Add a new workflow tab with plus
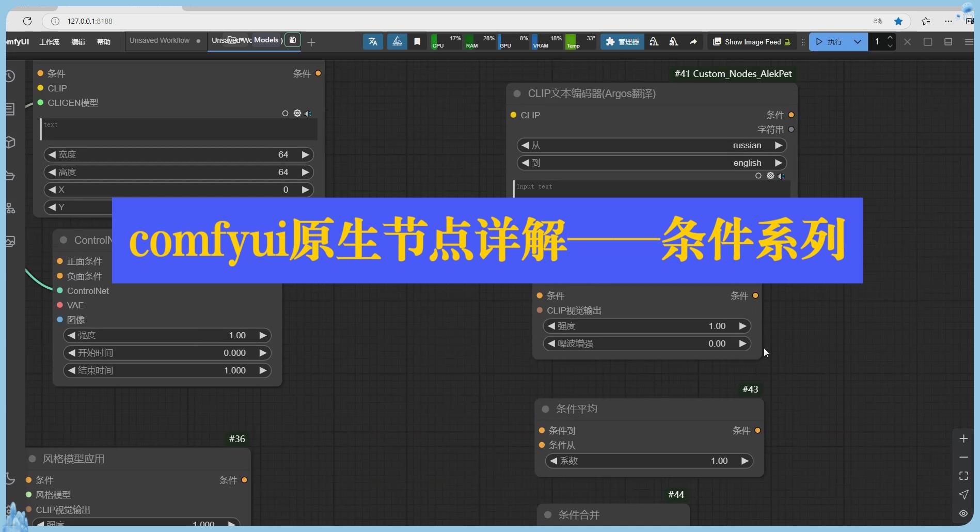This screenshot has width=980, height=532. click(311, 42)
